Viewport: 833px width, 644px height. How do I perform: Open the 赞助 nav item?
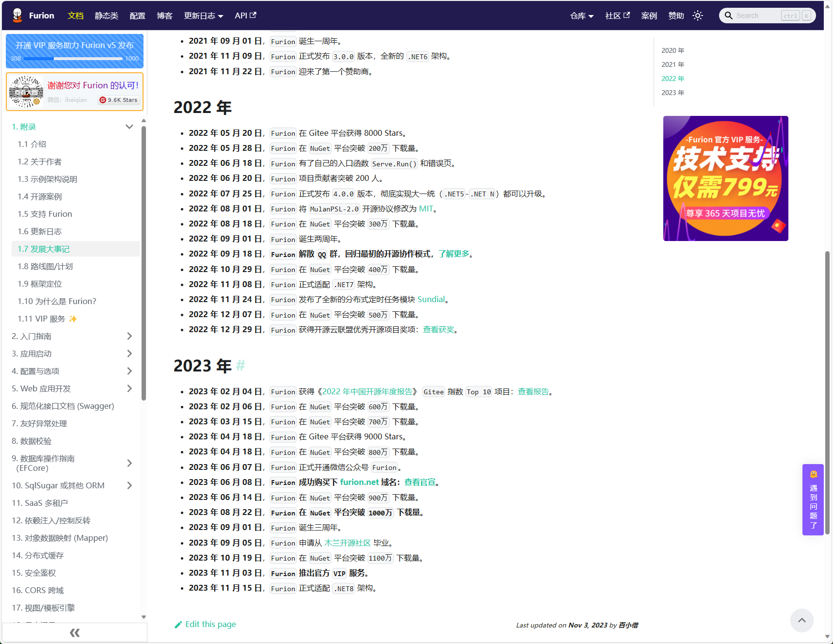(676, 16)
